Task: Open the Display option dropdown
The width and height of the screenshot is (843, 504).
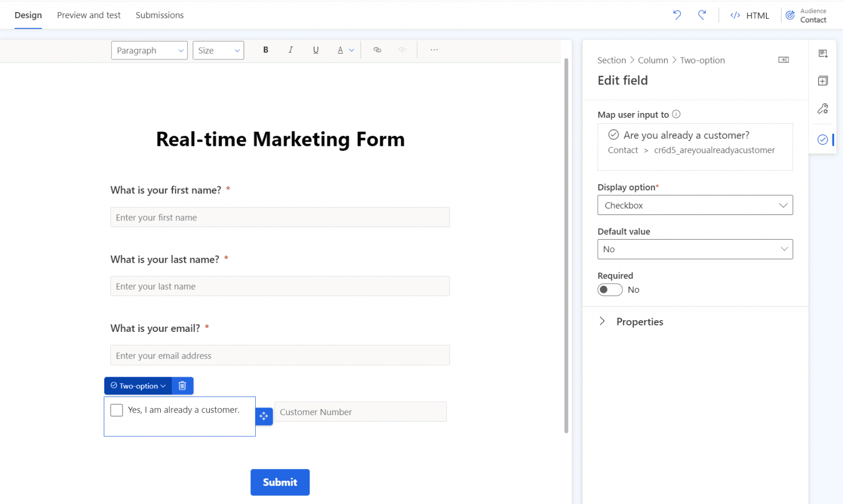Action: point(695,205)
